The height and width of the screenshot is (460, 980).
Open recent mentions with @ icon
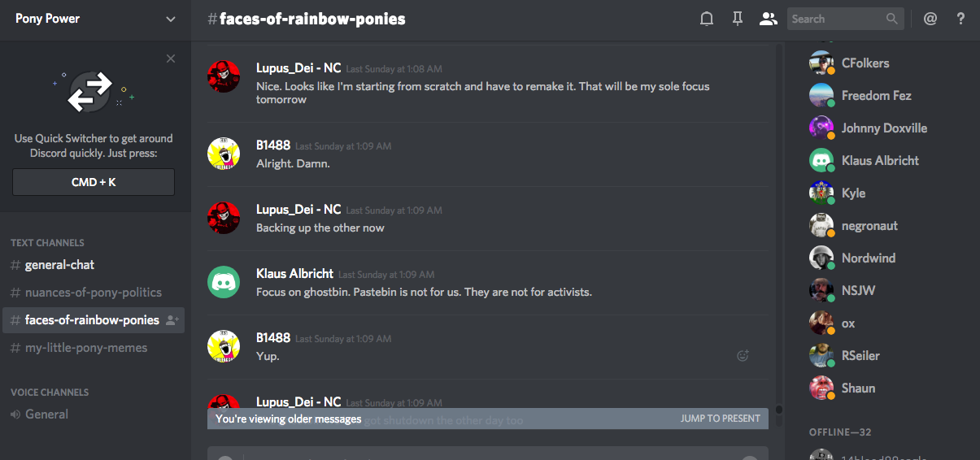coord(930,19)
